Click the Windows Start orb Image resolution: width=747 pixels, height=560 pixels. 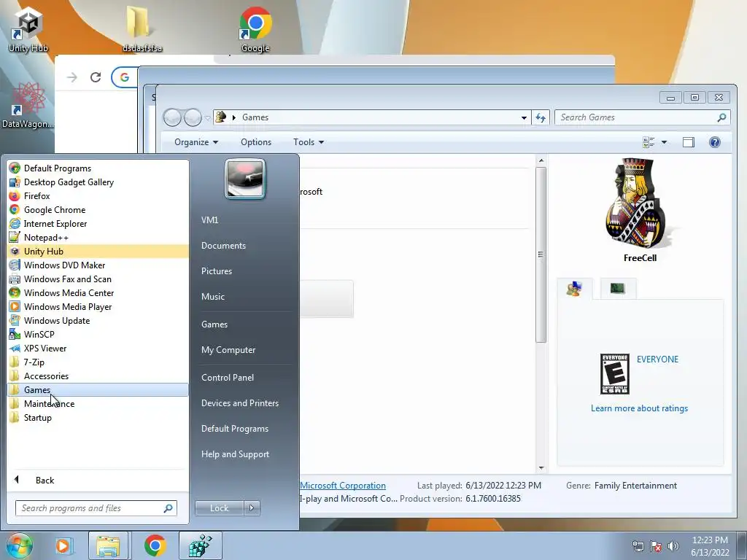(x=19, y=545)
